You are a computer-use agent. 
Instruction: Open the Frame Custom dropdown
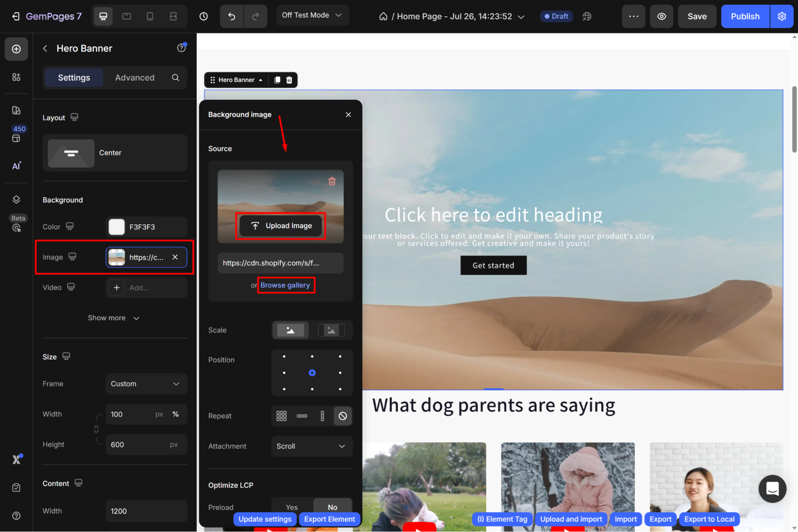(x=146, y=384)
